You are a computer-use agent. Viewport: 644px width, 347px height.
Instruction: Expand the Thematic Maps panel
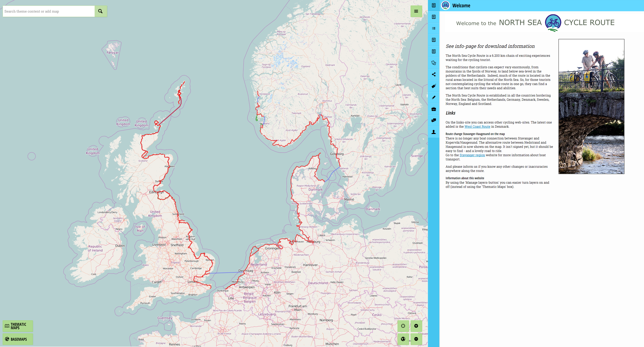pyautogui.click(x=18, y=326)
